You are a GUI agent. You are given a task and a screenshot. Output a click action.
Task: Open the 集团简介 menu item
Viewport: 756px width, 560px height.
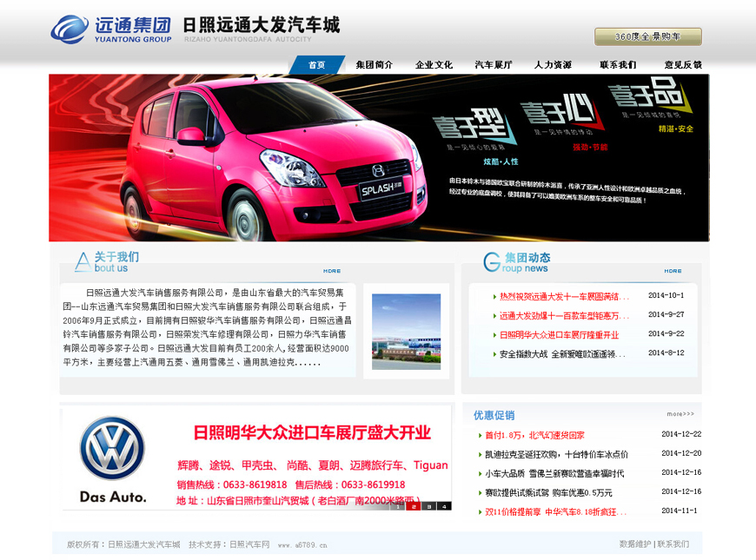tap(375, 64)
